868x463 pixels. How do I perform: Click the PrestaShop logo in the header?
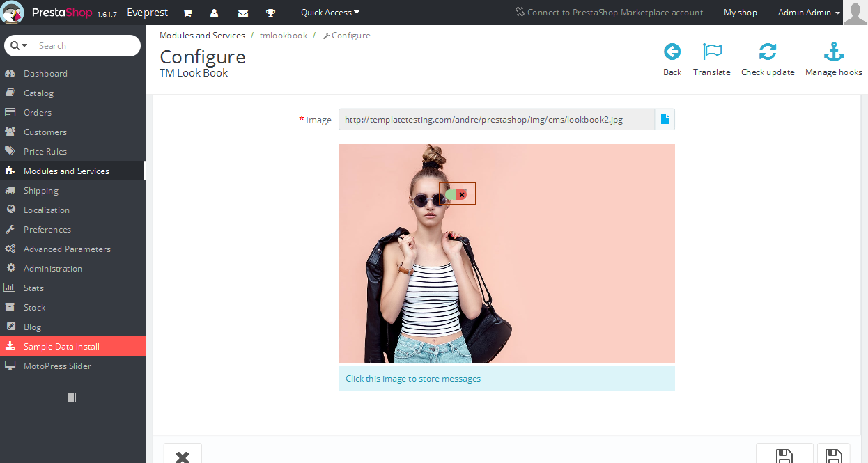click(x=47, y=13)
